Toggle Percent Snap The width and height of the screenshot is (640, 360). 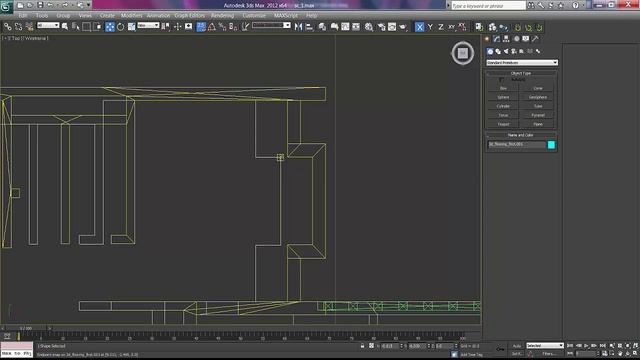coord(222,27)
